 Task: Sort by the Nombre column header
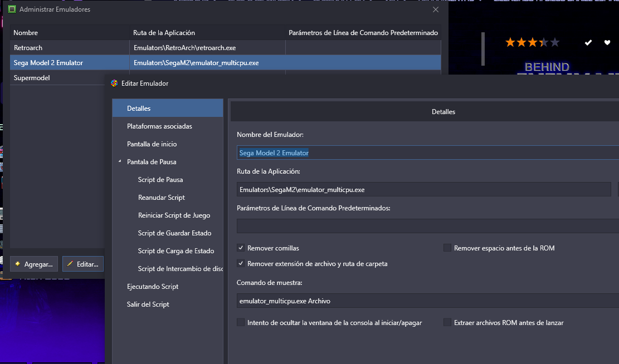(70, 33)
